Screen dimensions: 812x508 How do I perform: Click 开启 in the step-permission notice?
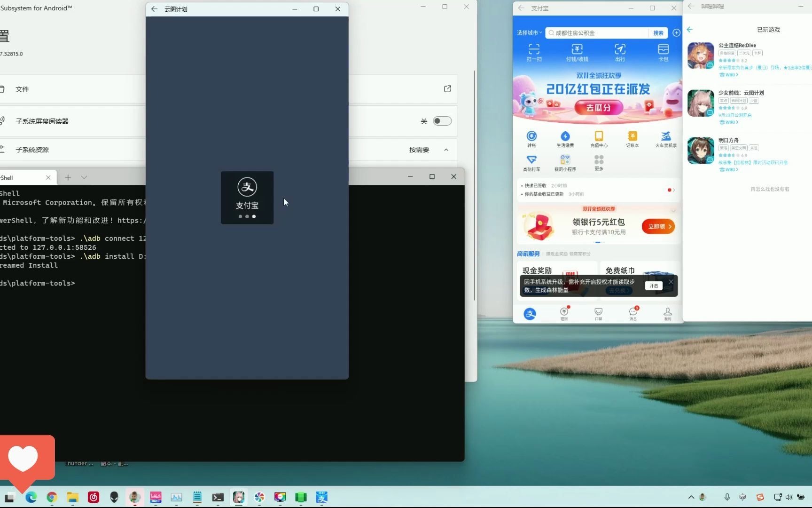tap(654, 286)
